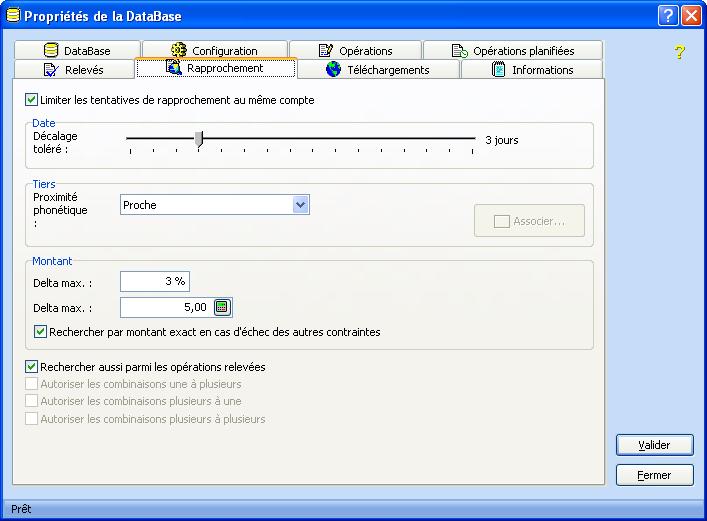The height and width of the screenshot is (521, 707).
Task: Click the Configuration tab's gear icon
Action: point(179,51)
